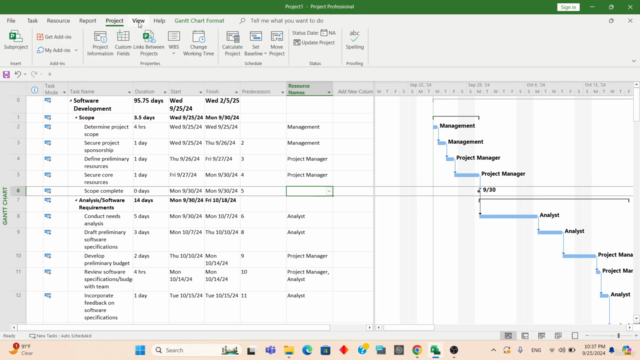Switch to the Report tab
640x360 pixels.
[x=87, y=20]
